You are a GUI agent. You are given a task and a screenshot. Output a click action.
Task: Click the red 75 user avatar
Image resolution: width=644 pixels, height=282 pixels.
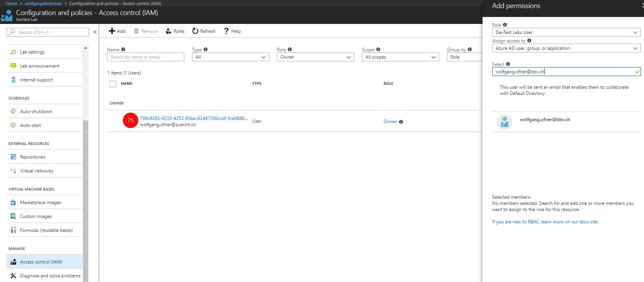131,120
